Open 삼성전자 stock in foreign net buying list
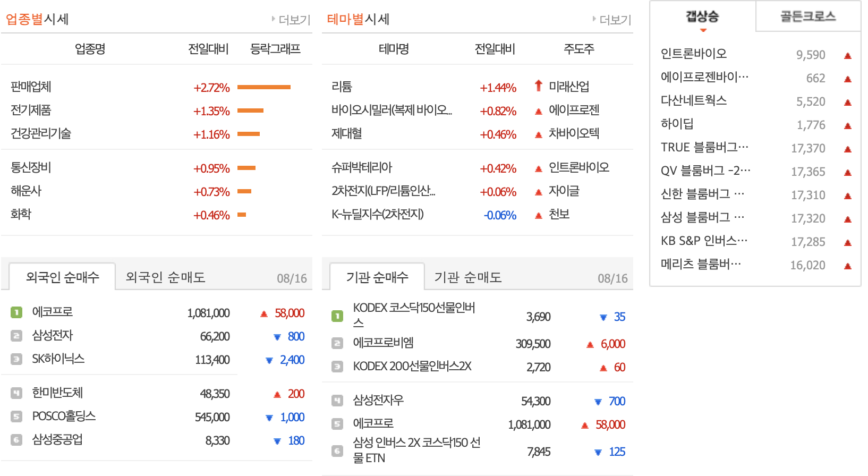The image size is (868, 476). tap(53, 335)
